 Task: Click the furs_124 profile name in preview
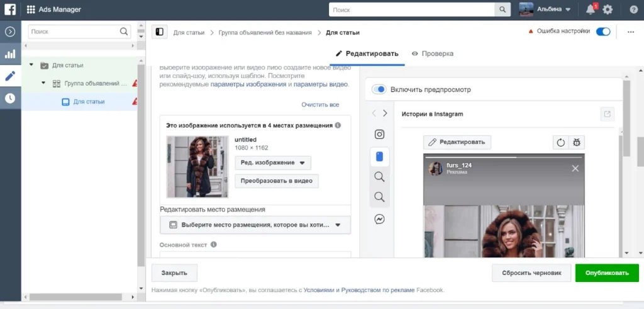[458, 165]
